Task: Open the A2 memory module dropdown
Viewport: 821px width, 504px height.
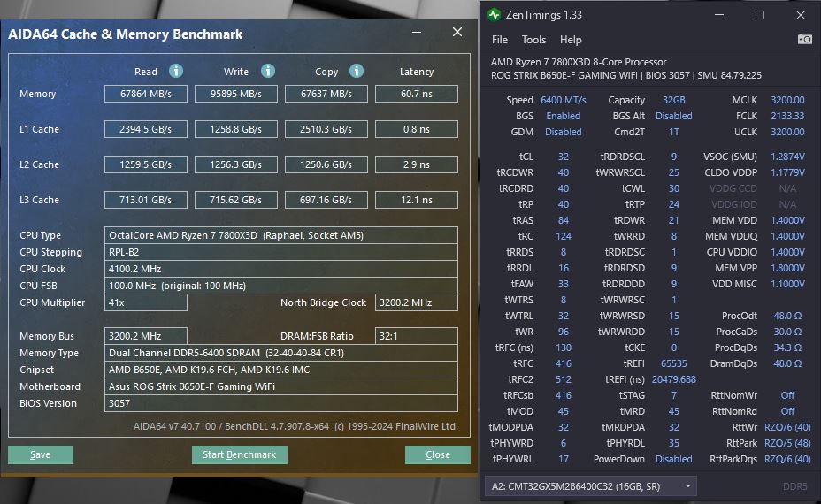Action: click(x=591, y=486)
